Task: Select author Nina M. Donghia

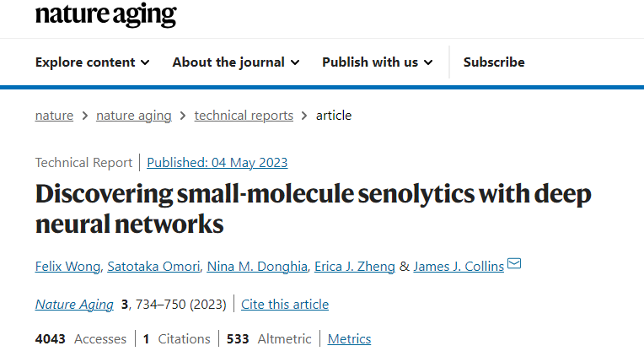Action: point(255,267)
